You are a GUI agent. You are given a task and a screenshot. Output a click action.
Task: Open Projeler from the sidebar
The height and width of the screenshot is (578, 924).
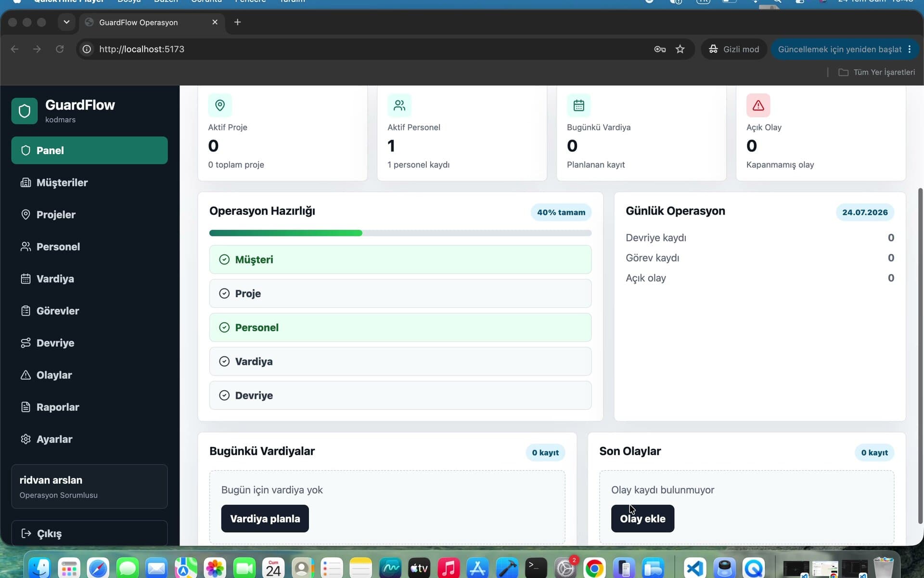point(90,214)
